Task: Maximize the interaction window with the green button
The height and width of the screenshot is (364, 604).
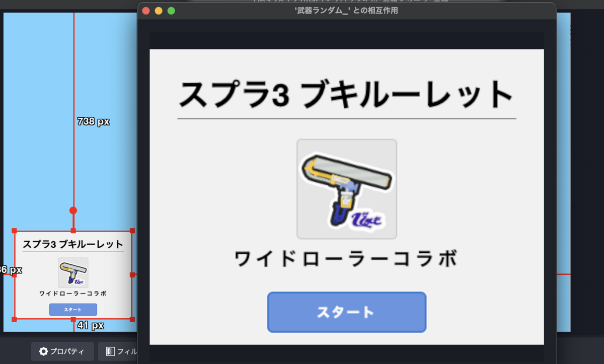Action: click(171, 11)
